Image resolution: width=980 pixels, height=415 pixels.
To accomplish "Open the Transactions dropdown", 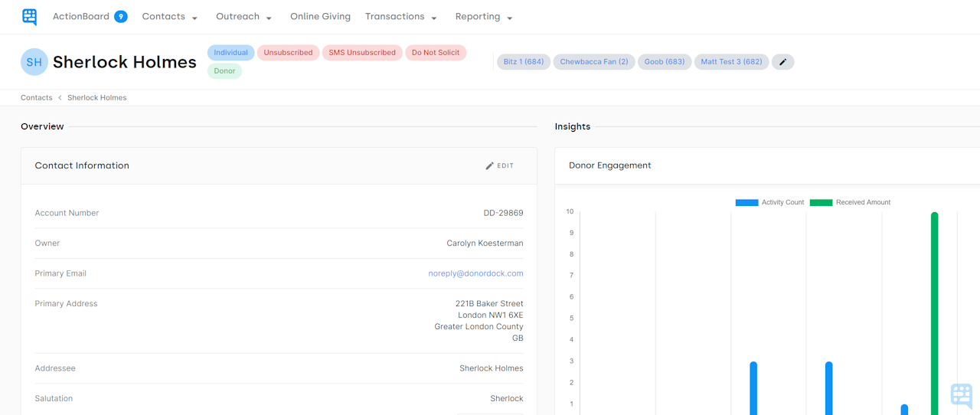I will [401, 17].
